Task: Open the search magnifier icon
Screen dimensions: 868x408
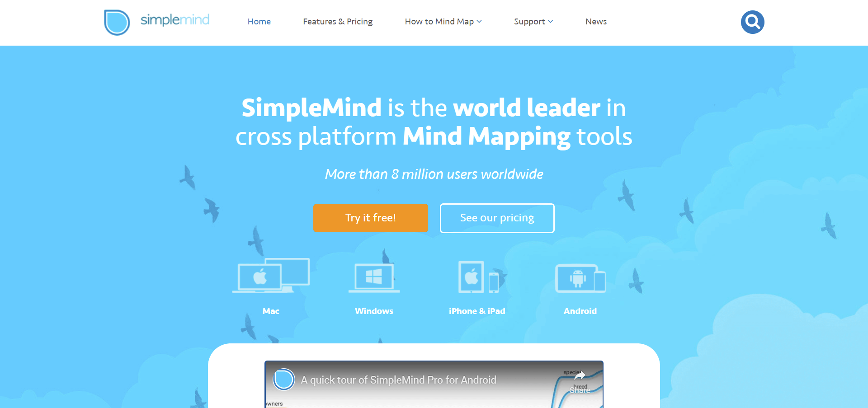Action: (x=752, y=22)
